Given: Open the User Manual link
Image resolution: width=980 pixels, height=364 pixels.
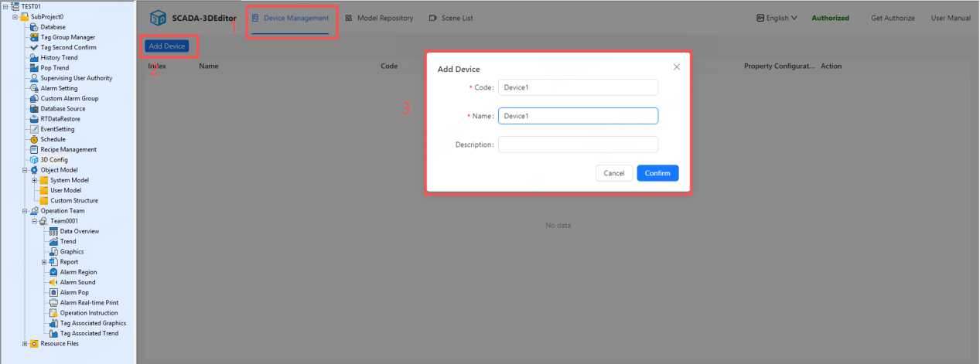Looking at the screenshot, I should [x=951, y=18].
